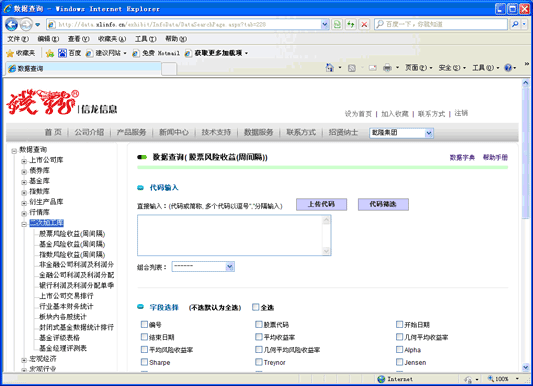Expand the 上市公司库 tree node

pos(24,161)
